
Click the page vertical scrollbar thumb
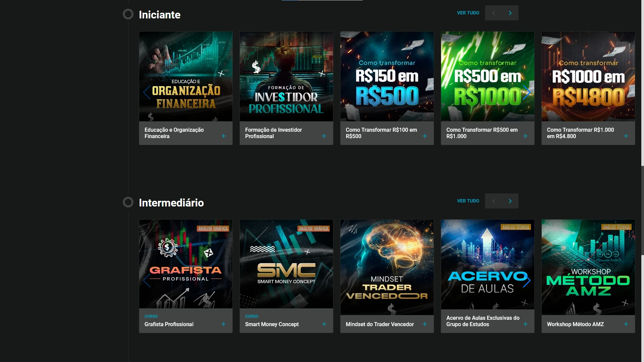[642, 209]
